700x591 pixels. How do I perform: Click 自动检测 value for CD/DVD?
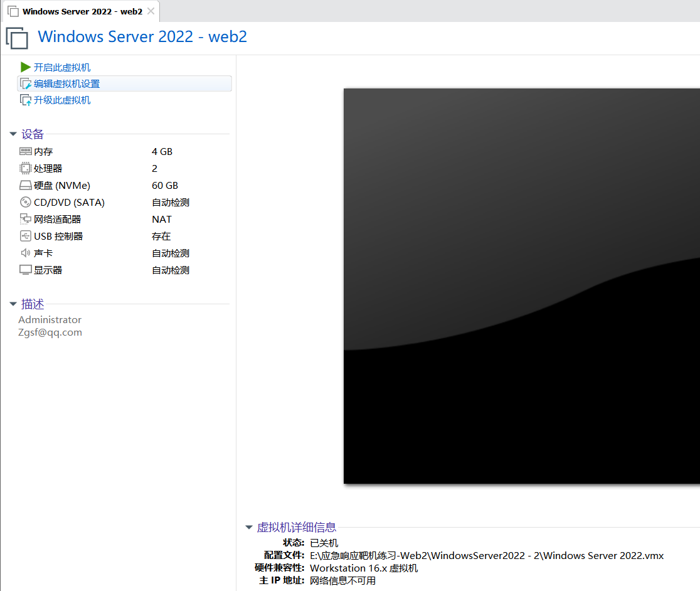pos(171,203)
